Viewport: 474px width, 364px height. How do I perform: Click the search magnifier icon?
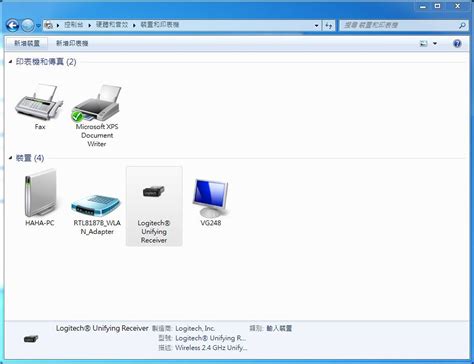462,25
